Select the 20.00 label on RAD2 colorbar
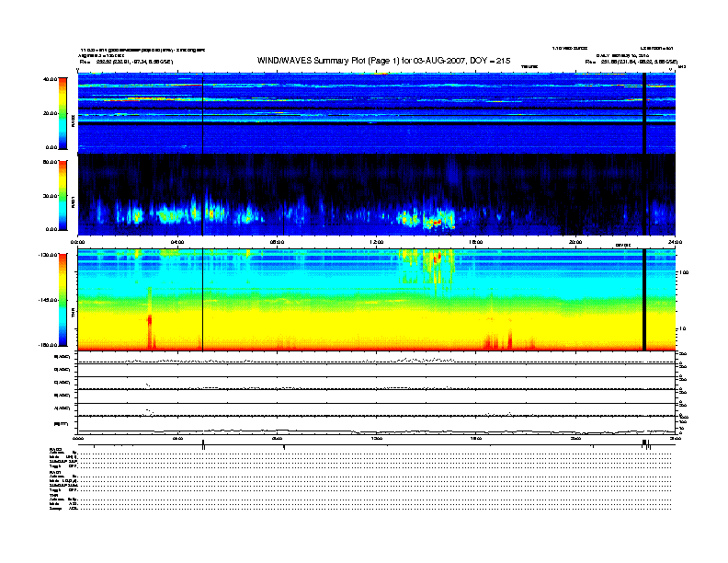This screenshot has height=563, width=728. point(51,113)
